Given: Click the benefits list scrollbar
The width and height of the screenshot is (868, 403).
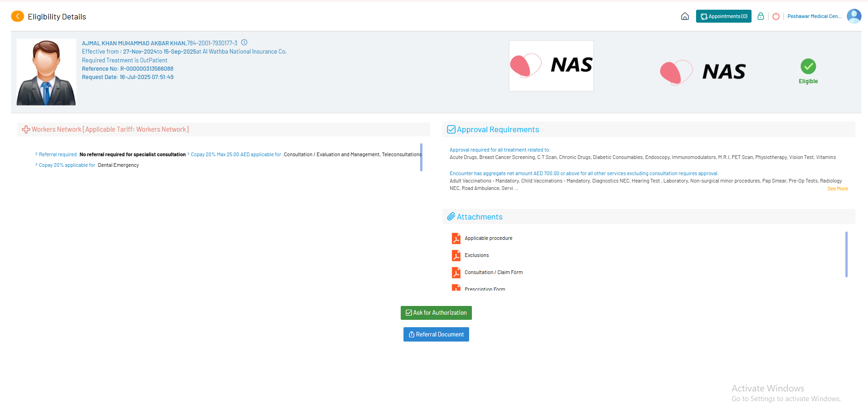Looking at the screenshot, I should tap(421, 157).
